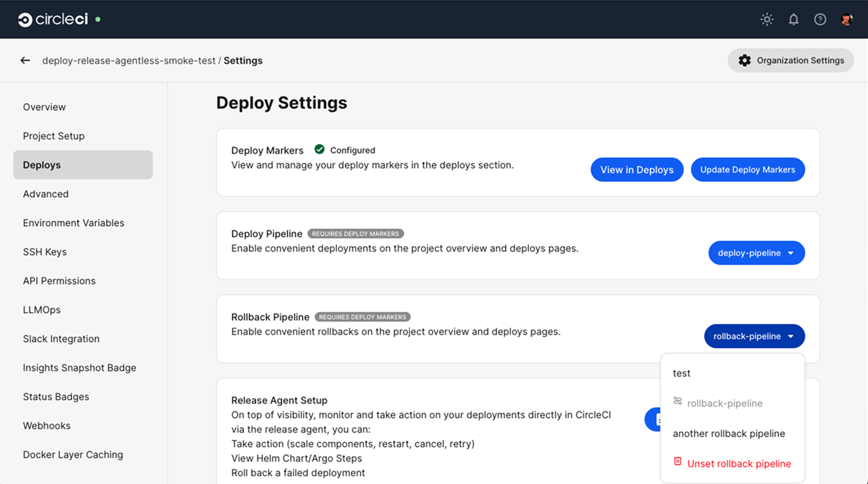The image size is (868, 484).
Task: Toggle the theme with the sun icon
Action: [x=767, y=19]
